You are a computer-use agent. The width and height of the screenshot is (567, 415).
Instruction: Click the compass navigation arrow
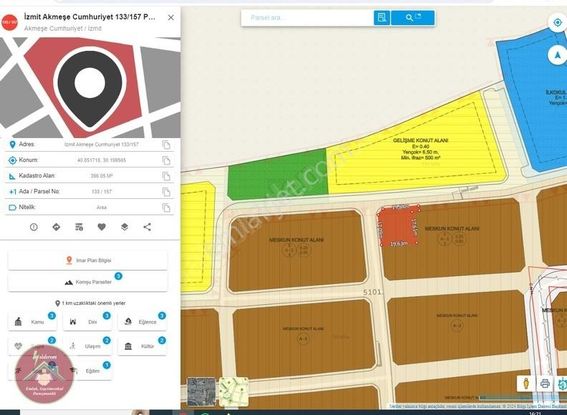pos(557,55)
